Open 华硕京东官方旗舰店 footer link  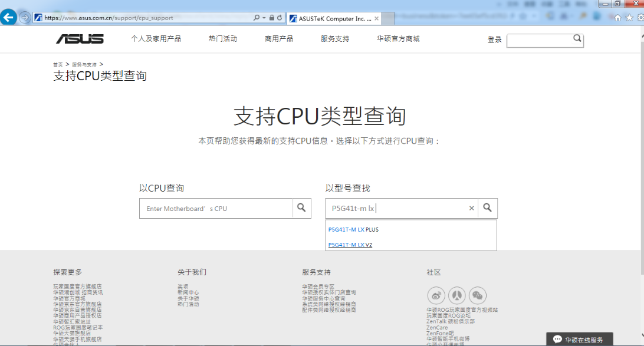coord(77,304)
